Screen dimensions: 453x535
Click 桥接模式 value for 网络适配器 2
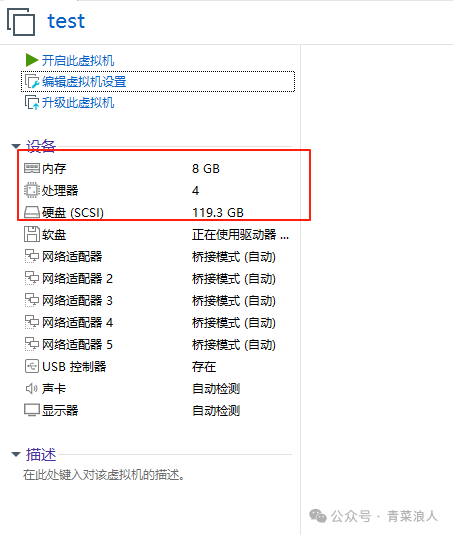(234, 278)
